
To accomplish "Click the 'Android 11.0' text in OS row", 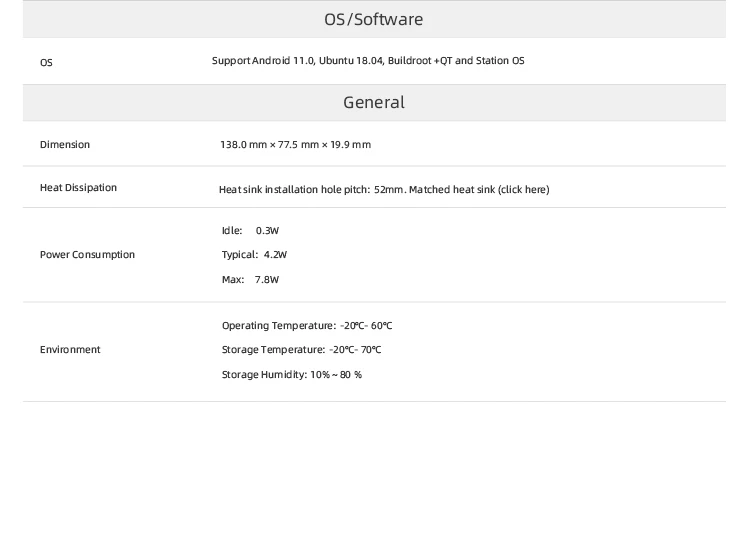I will point(284,61).
